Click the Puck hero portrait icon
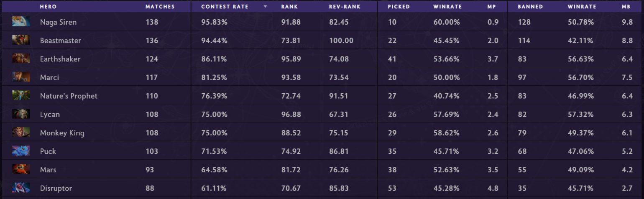Image resolution: width=644 pixels, height=199 pixels. click(21, 151)
